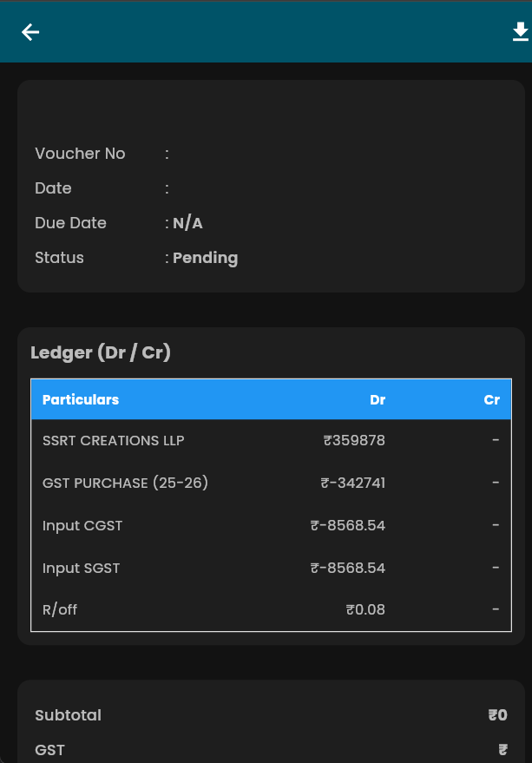Select the SSRT CREATIONS LLP ledger row
This screenshot has height=763, width=532.
pos(271,440)
